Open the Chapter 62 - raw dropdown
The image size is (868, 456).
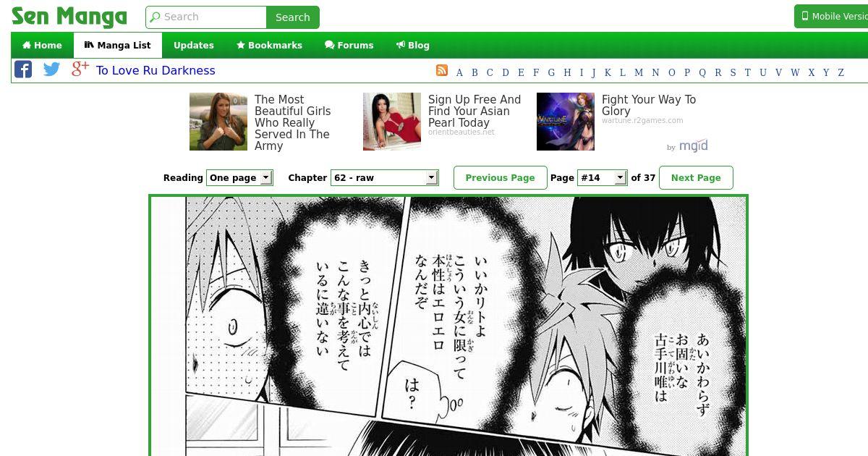[384, 177]
